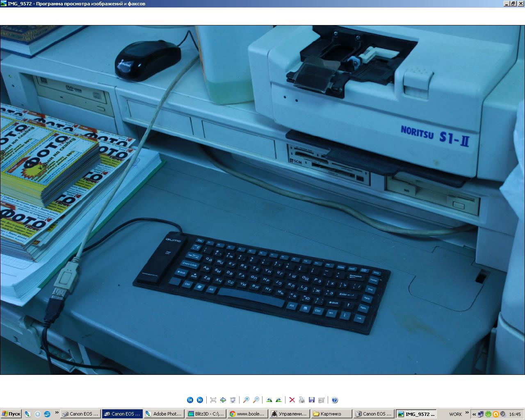This screenshot has width=525, height=420.
Task: Expand hidden system tray icons
Action: point(474,414)
